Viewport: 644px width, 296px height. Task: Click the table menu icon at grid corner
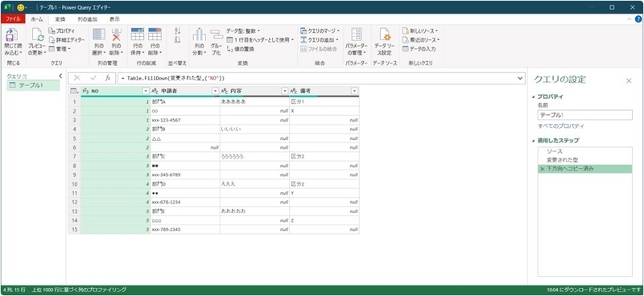pos(74,91)
